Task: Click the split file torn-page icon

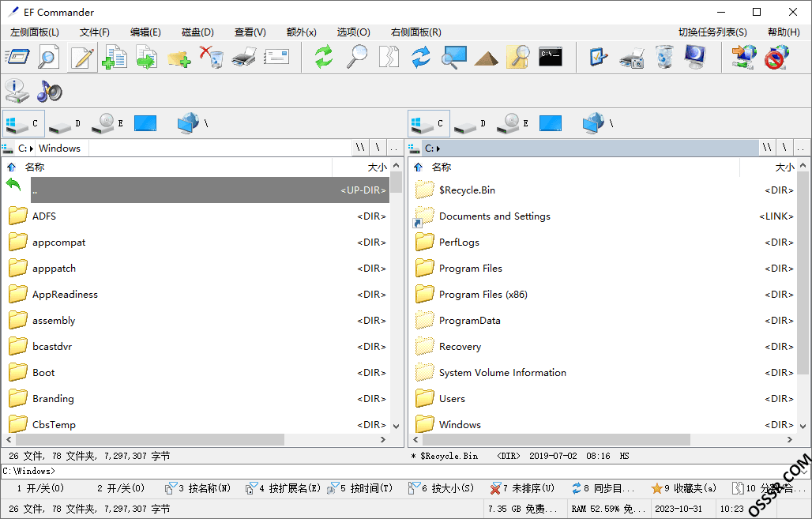Action: coord(389,57)
